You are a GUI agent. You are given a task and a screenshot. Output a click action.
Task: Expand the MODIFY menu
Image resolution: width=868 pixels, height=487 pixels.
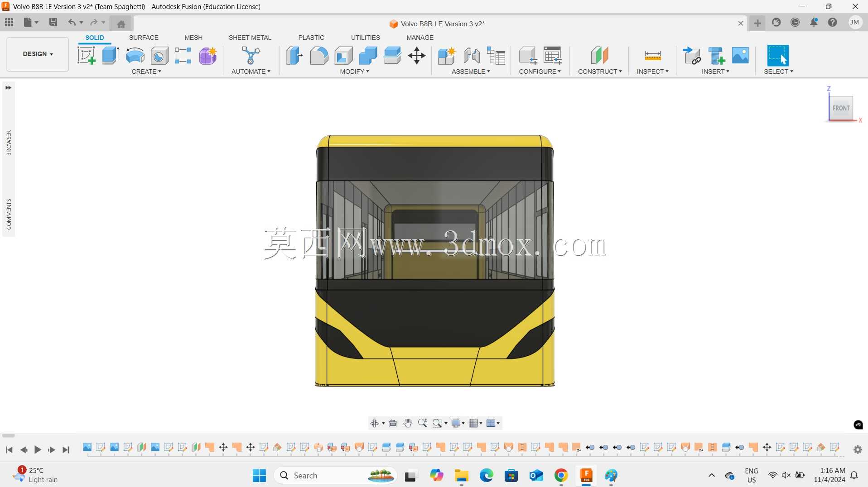tap(355, 72)
